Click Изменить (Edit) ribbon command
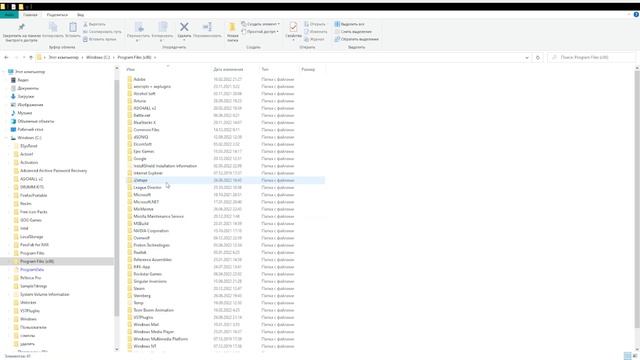The height and width of the screenshot is (360, 640). [x=316, y=32]
